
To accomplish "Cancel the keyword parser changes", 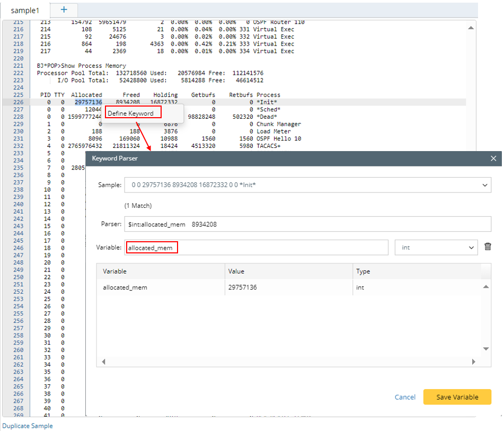I will [x=405, y=397].
